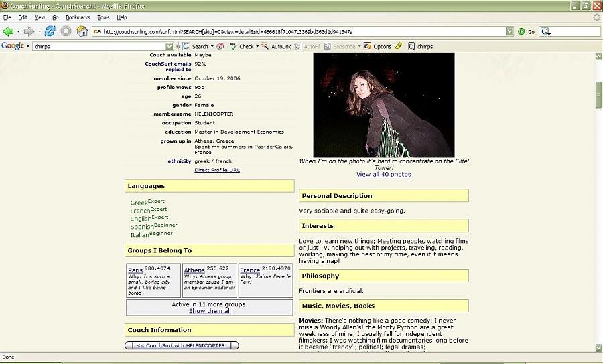The height and width of the screenshot is (364, 603).
Task: Go to the Home page
Action: click(82, 31)
